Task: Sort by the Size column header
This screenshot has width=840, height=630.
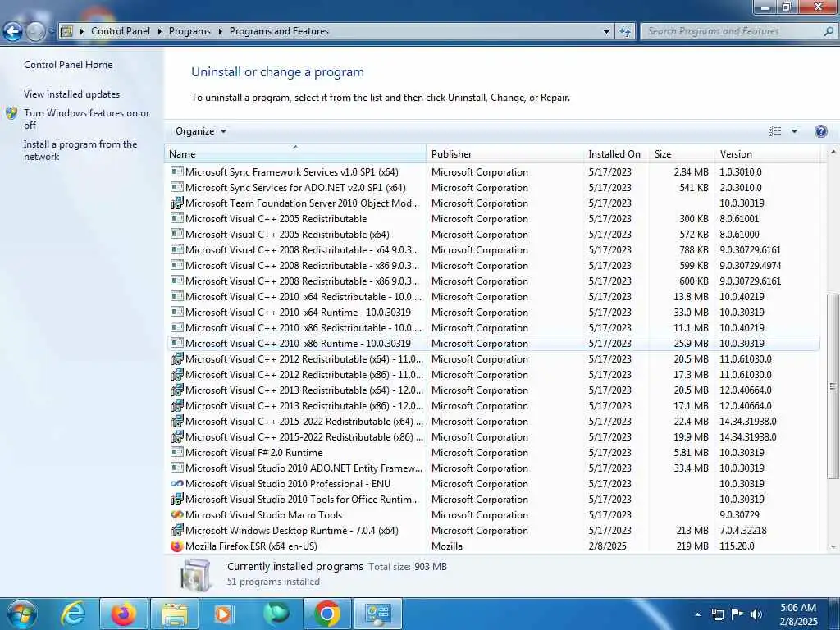Action: coord(682,153)
